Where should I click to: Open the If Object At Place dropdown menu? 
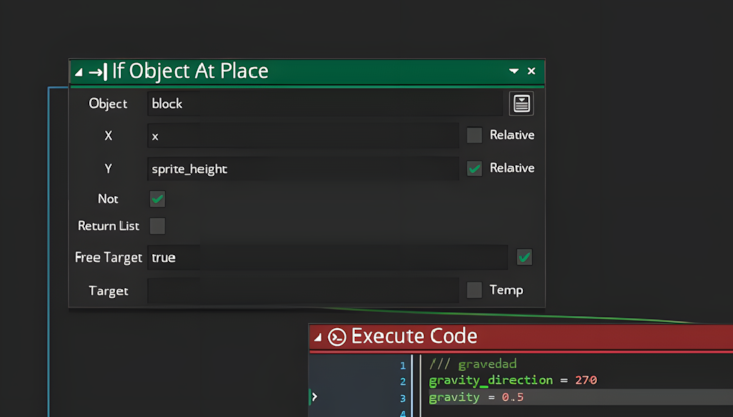(x=514, y=71)
